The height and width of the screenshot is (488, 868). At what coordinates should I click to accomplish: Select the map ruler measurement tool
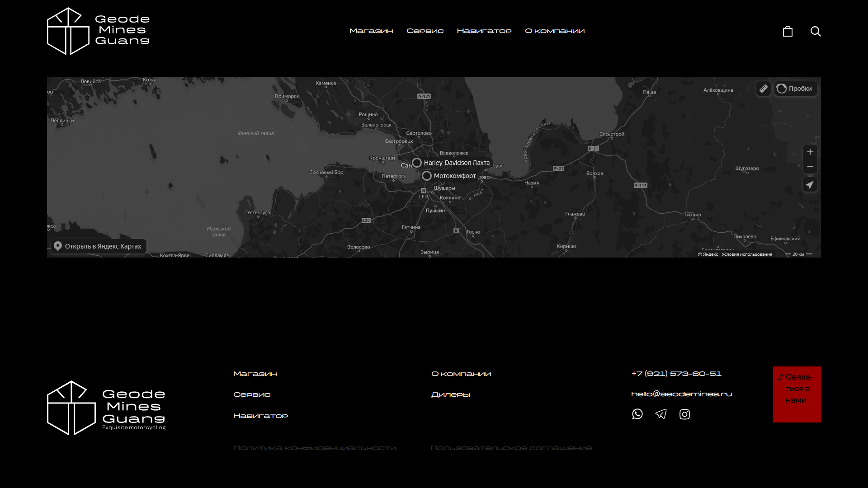point(764,89)
